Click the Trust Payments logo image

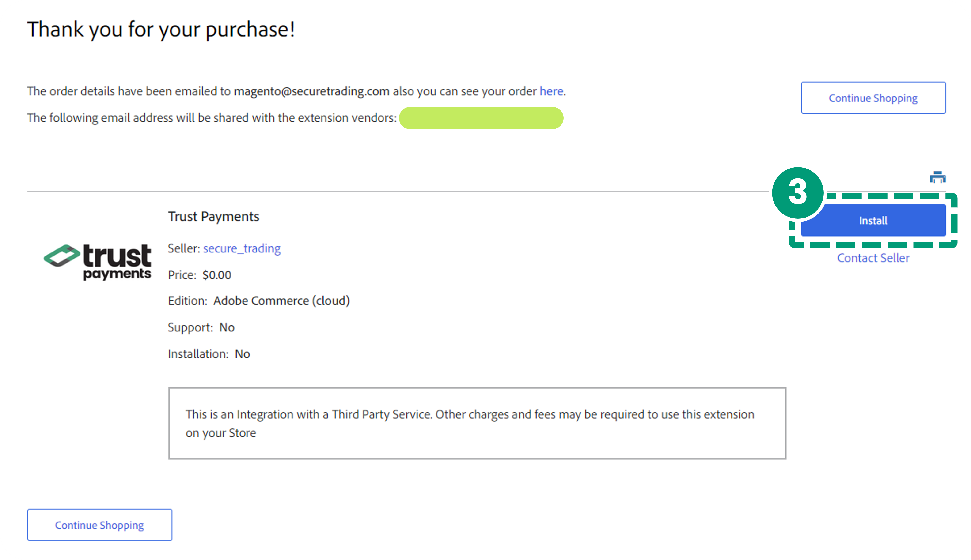98,262
